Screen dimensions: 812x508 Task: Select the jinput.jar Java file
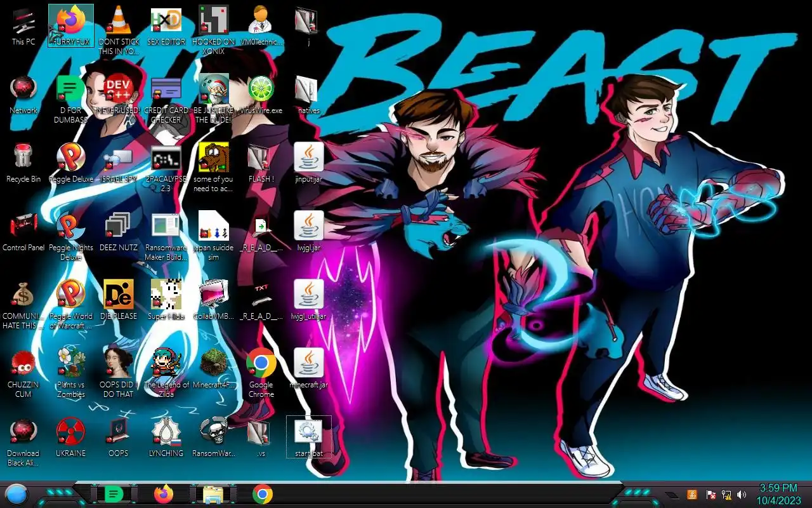(x=308, y=163)
